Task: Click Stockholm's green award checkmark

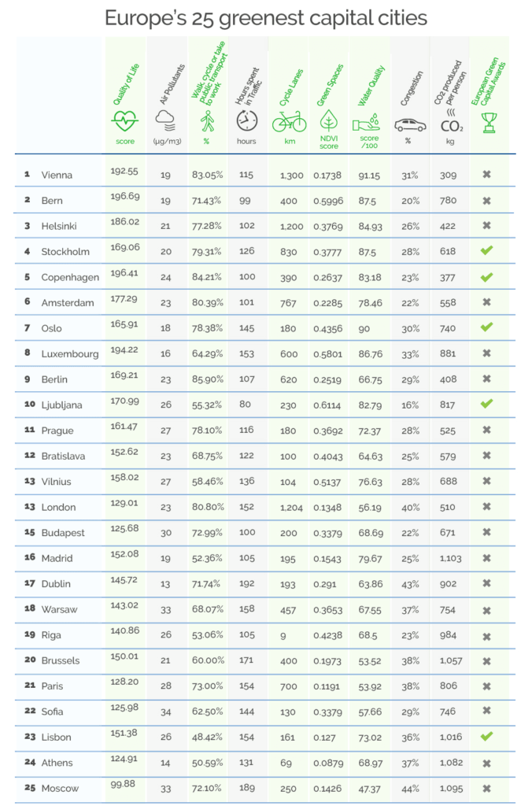Action: 487,250
